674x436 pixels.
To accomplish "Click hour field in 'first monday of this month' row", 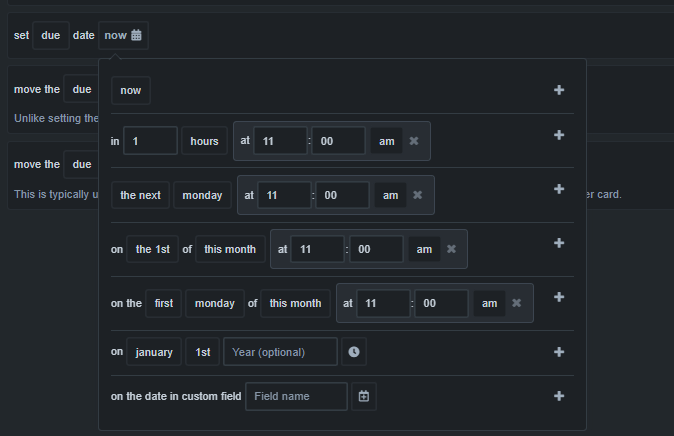I will point(383,303).
